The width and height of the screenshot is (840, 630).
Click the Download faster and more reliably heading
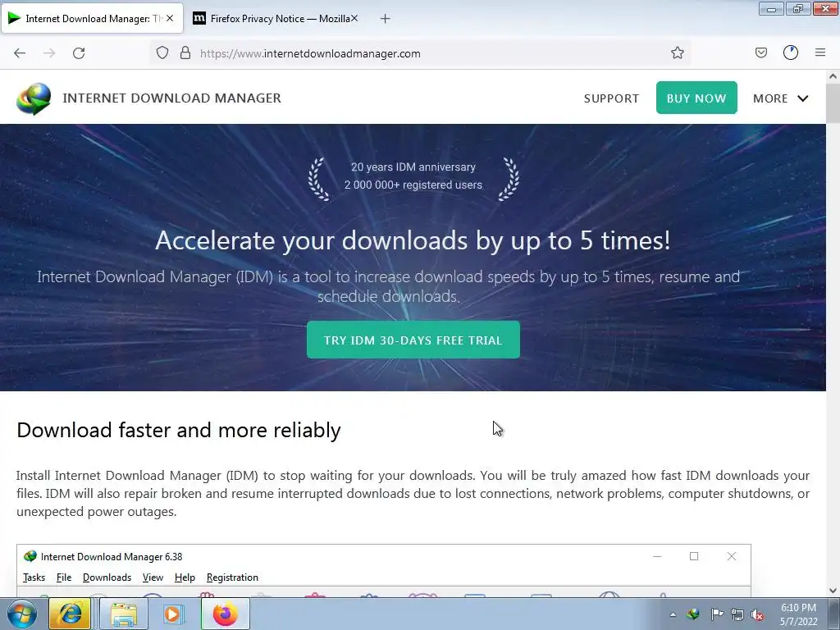(178, 430)
